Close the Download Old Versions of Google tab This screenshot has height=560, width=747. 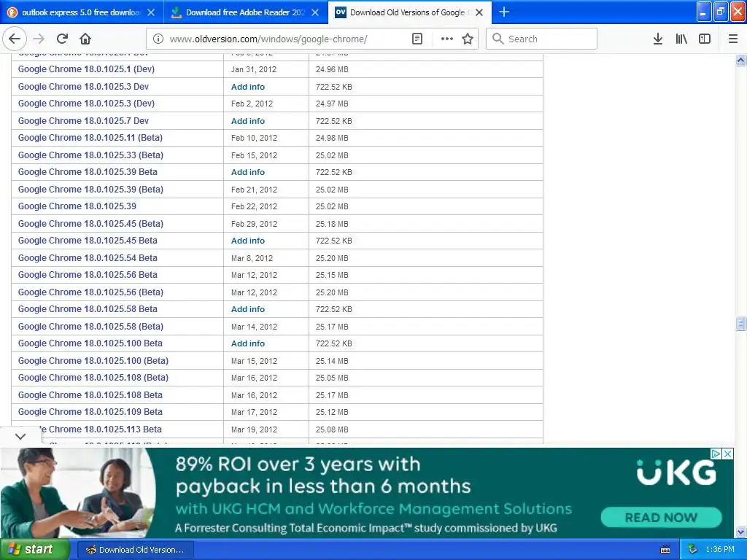(479, 12)
